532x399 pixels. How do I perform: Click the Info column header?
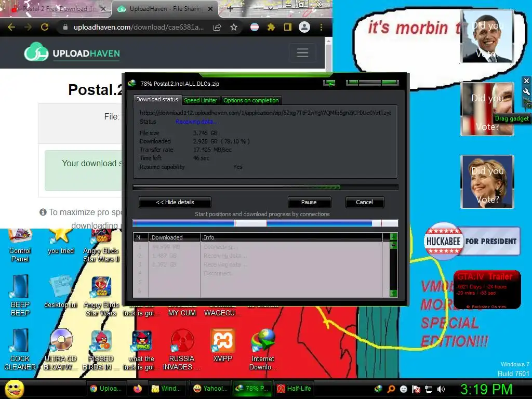292,237
